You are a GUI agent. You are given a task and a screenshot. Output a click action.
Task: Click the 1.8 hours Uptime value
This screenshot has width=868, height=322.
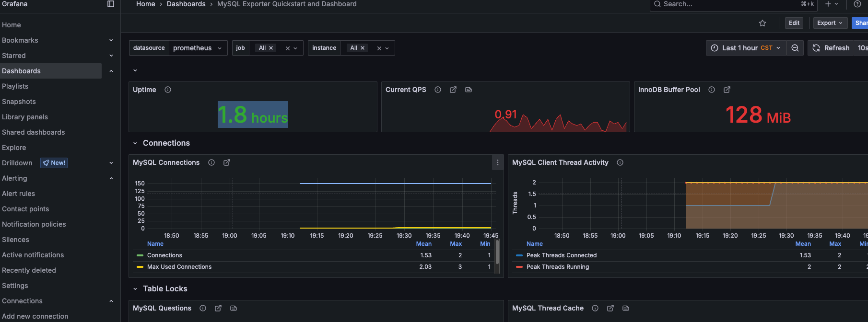pos(253,115)
